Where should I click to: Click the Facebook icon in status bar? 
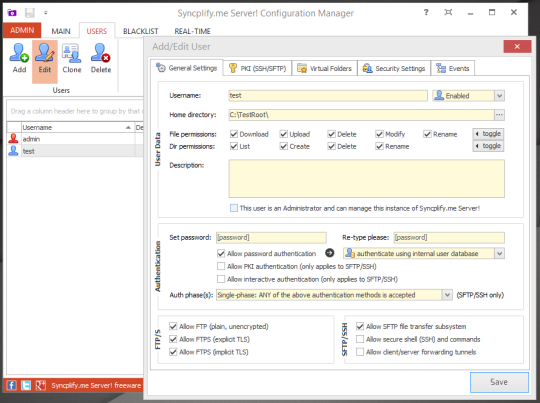tap(11, 385)
